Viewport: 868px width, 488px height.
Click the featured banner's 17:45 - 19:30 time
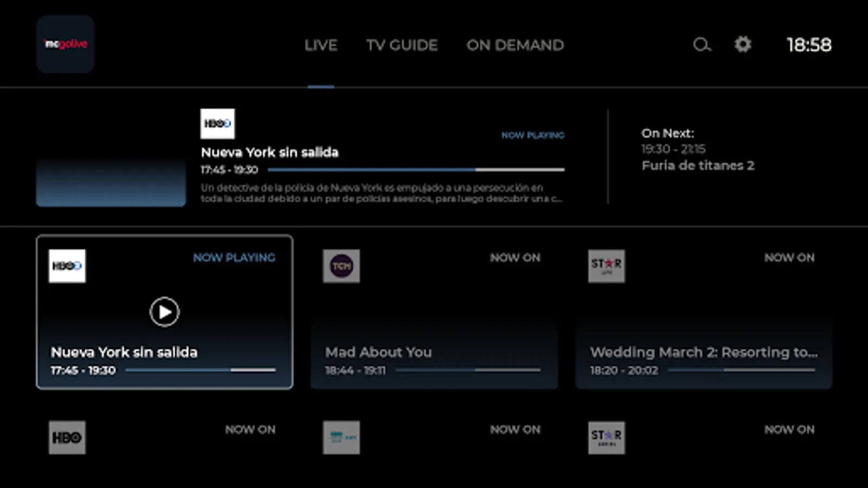(229, 170)
